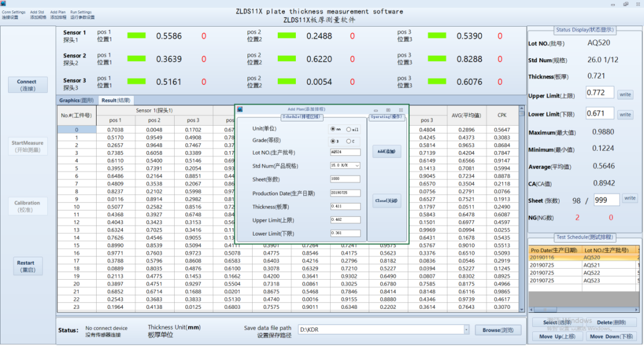
Task: Click the Sheet total field showing 999
Action: (x=606, y=200)
